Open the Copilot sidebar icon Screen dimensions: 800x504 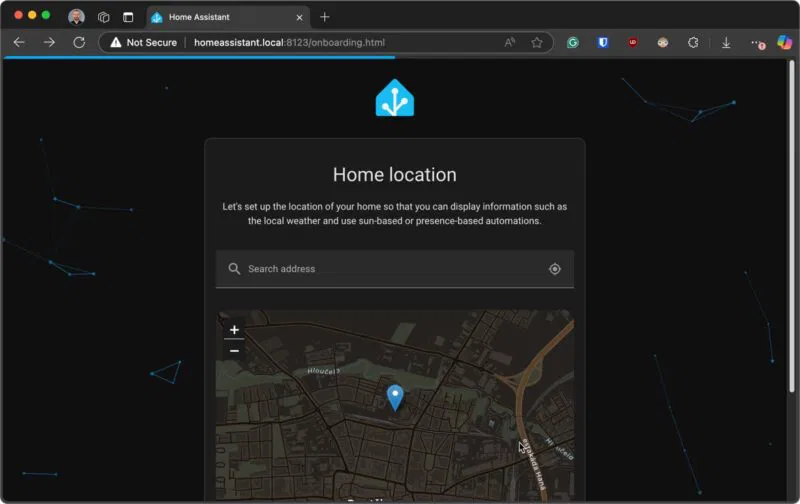[784, 42]
